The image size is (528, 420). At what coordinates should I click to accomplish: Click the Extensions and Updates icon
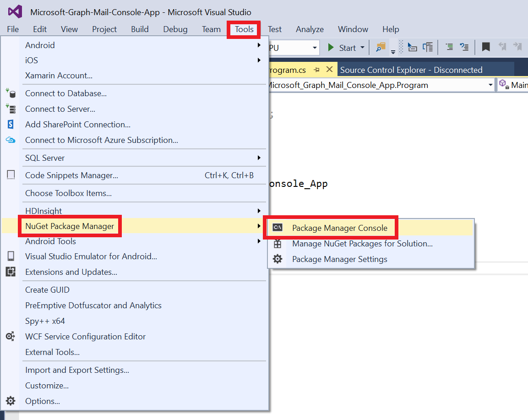11,272
